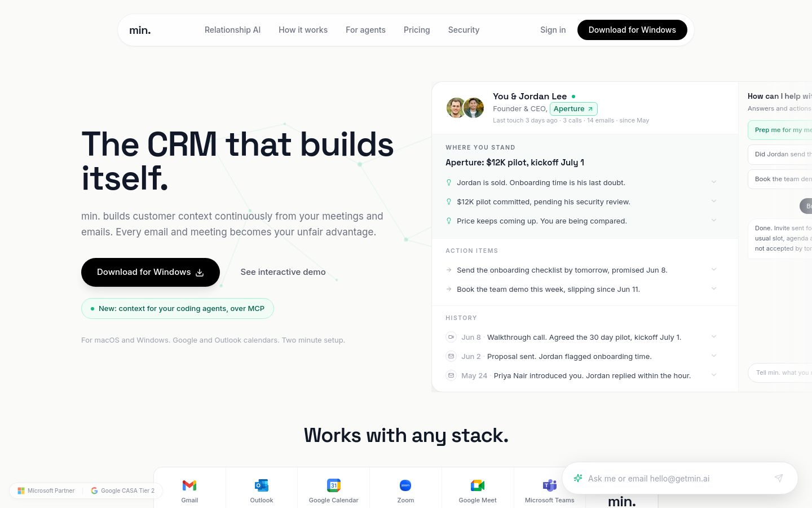Click the "Works with any stack." heading
812x508 pixels.
pos(406,435)
